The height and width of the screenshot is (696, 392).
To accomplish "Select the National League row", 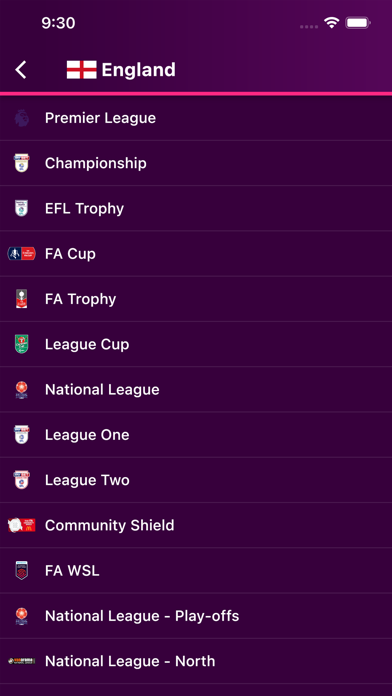I will [x=196, y=390].
